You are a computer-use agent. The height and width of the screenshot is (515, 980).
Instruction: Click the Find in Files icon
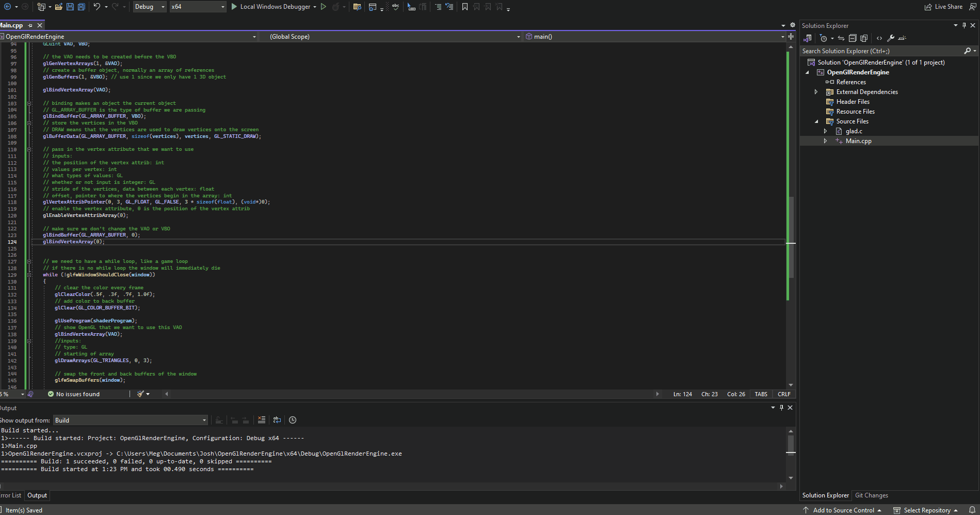(357, 7)
